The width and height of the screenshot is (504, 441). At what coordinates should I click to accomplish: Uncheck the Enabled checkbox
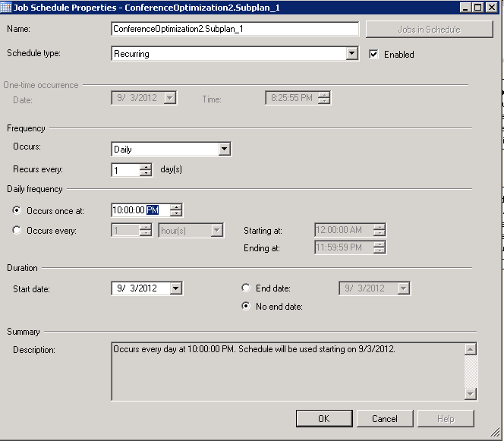point(373,54)
